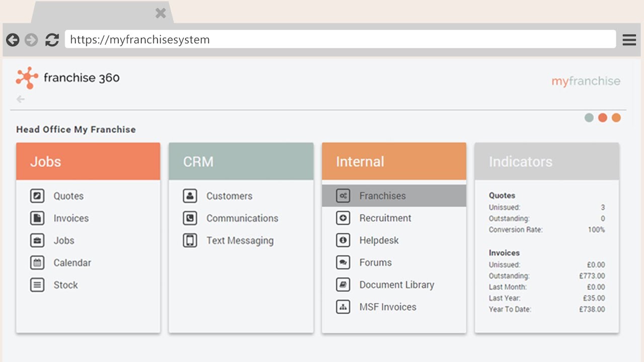Click the franchise 360 logo
644x362 pixels.
[x=67, y=78]
